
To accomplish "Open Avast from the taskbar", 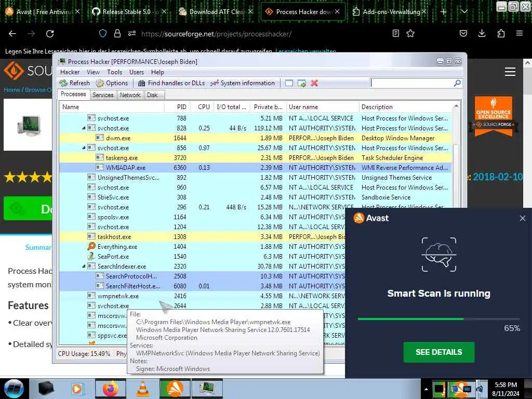I will point(175,389).
